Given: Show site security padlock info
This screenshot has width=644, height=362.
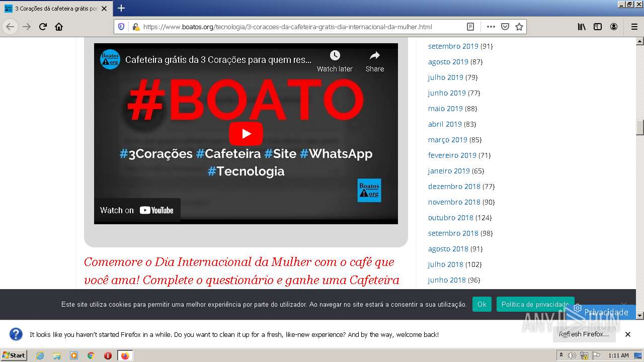Looking at the screenshot, I should tap(135, 27).
